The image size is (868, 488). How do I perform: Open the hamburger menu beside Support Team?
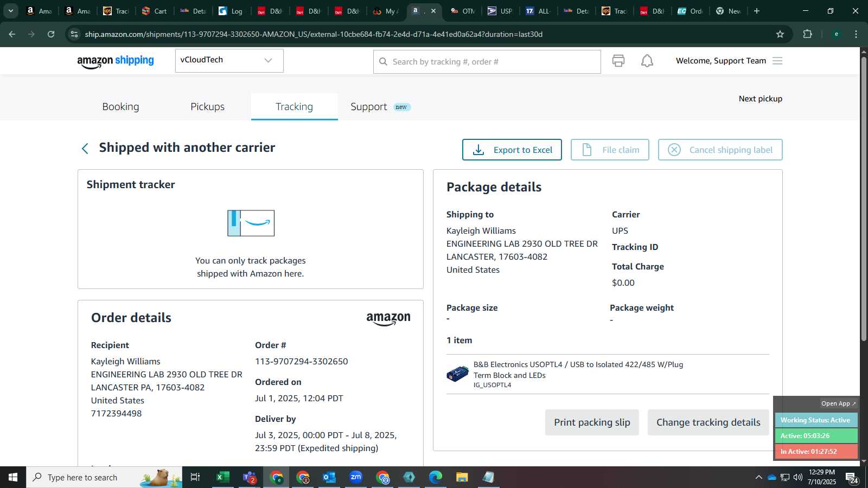coord(777,61)
